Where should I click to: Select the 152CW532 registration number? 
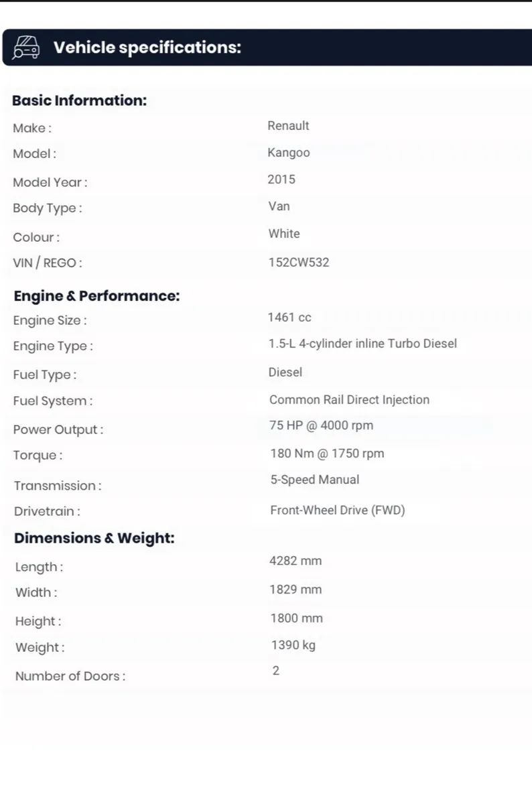click(x=299, y=263)
